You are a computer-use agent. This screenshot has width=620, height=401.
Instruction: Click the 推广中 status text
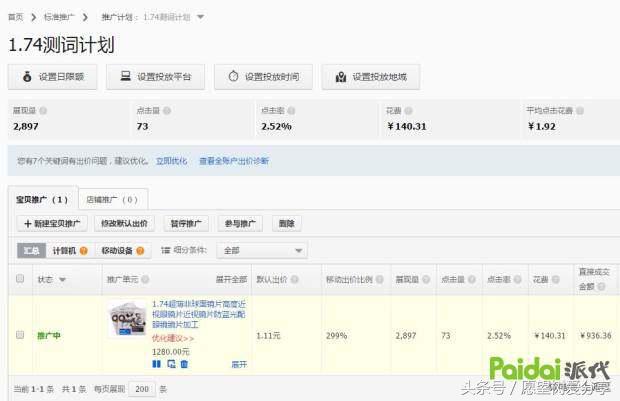click(x=49, y=336)
